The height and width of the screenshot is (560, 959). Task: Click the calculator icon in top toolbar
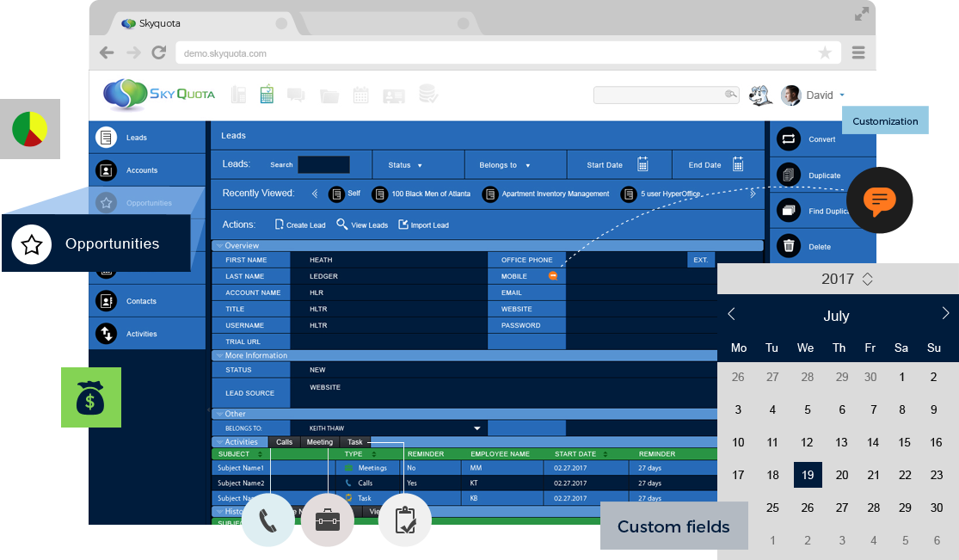[267, 95]
